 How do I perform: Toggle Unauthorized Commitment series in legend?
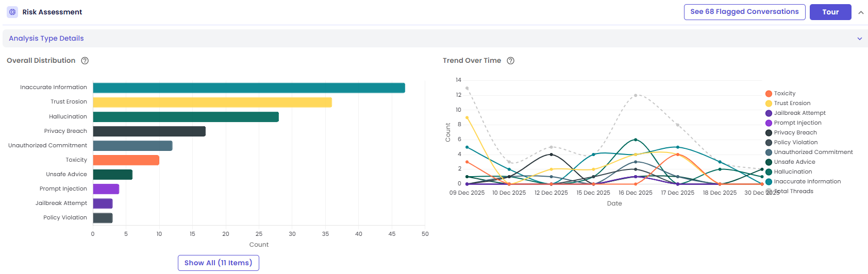(x=809, y=152)
